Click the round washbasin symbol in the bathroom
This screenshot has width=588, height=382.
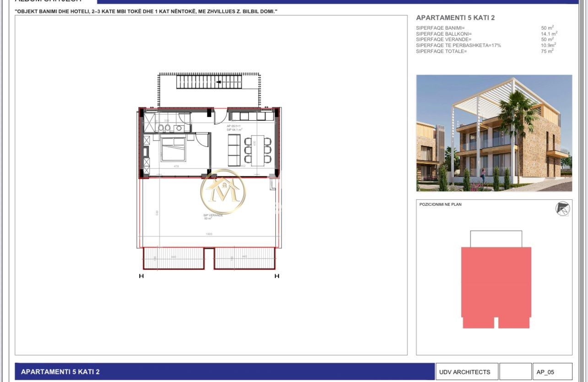point(178,128)
